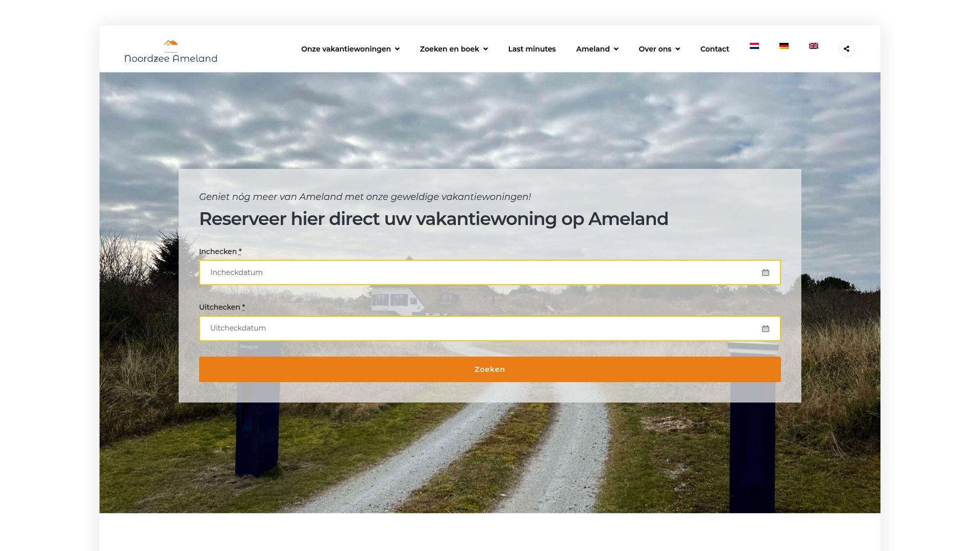Open the Contact page from the menu

click(x=715, y=48)
